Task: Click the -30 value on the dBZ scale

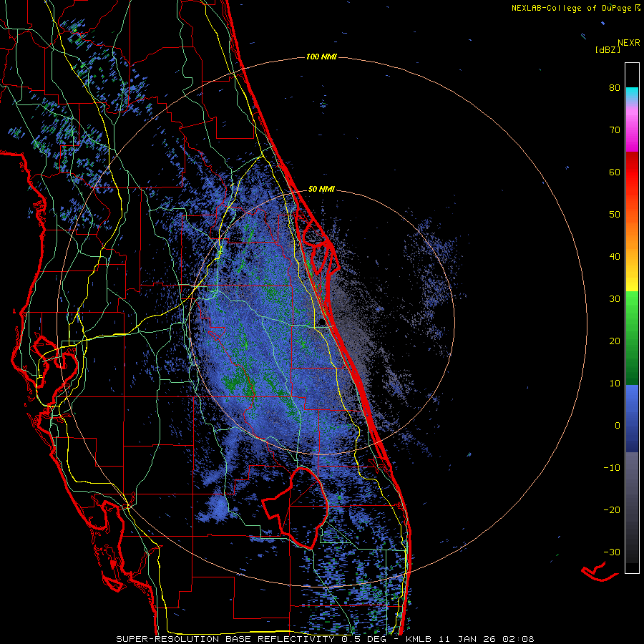Action: 612,552
